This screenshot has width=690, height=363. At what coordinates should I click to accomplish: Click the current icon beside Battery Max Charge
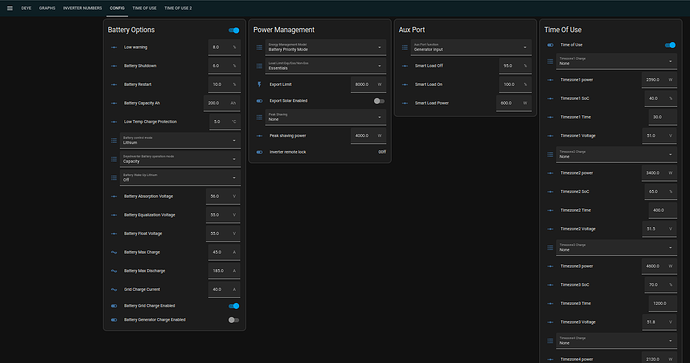tap(114, 252)
